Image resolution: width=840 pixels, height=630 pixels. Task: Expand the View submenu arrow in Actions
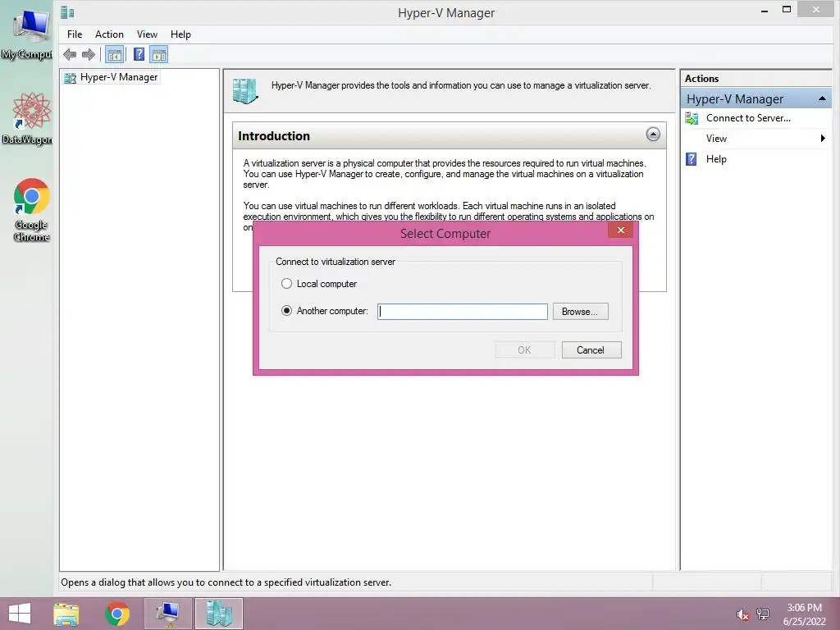coord(823,139)
